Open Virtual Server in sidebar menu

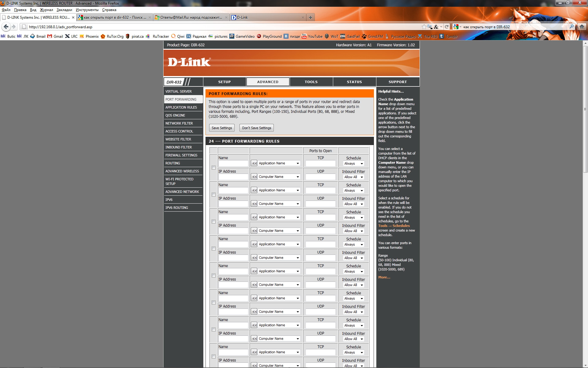tap(179, 91)
